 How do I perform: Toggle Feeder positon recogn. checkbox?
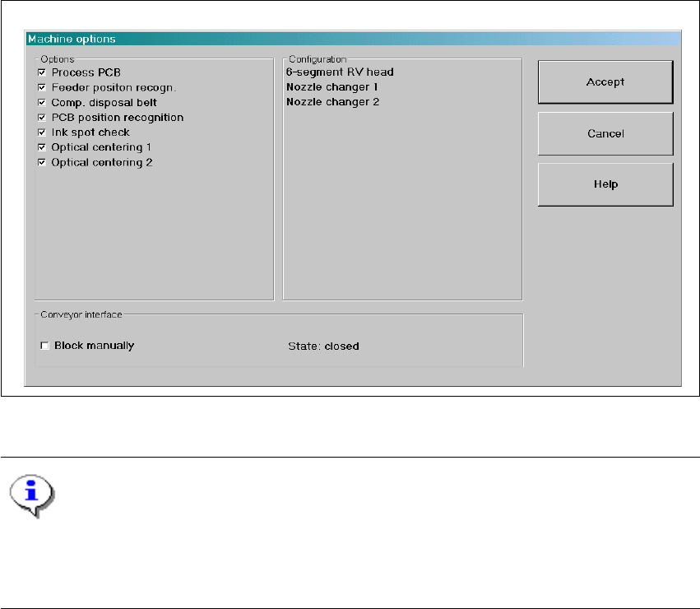tap(42, 87)
